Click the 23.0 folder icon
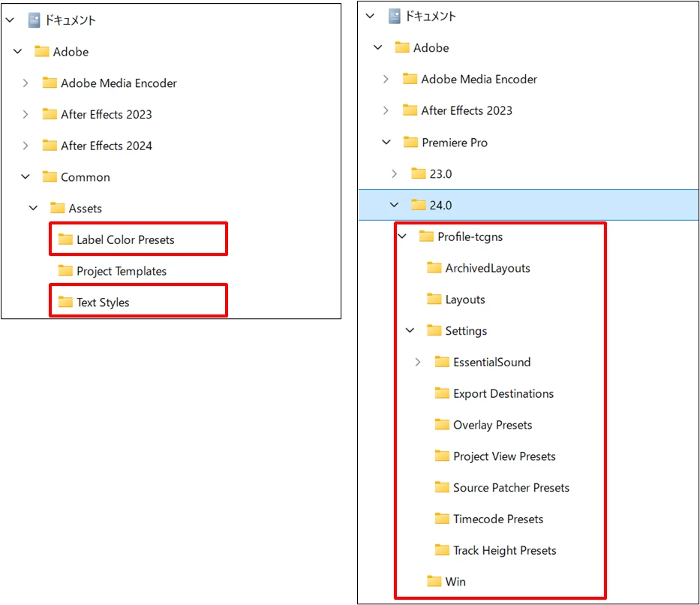The height and width of the screenshot is (605, 700). click(419, 173)
